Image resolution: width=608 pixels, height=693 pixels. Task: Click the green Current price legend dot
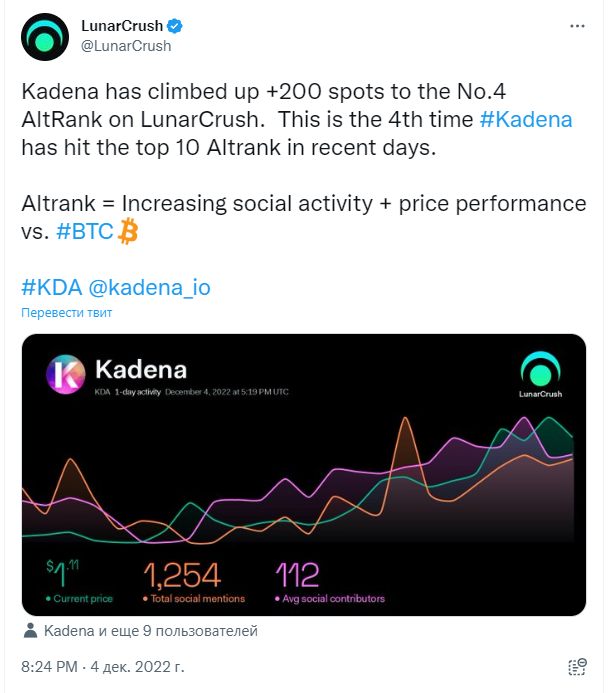48,599
